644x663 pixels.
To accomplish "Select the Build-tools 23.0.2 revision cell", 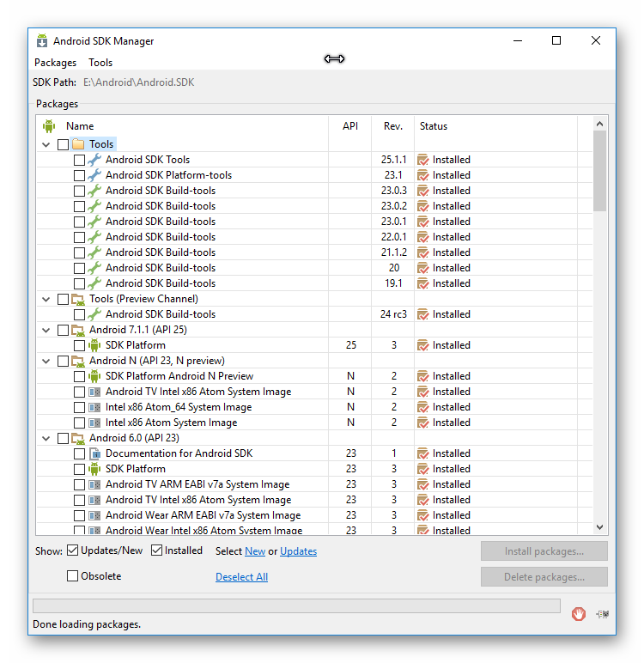I will tap(393, 206).
